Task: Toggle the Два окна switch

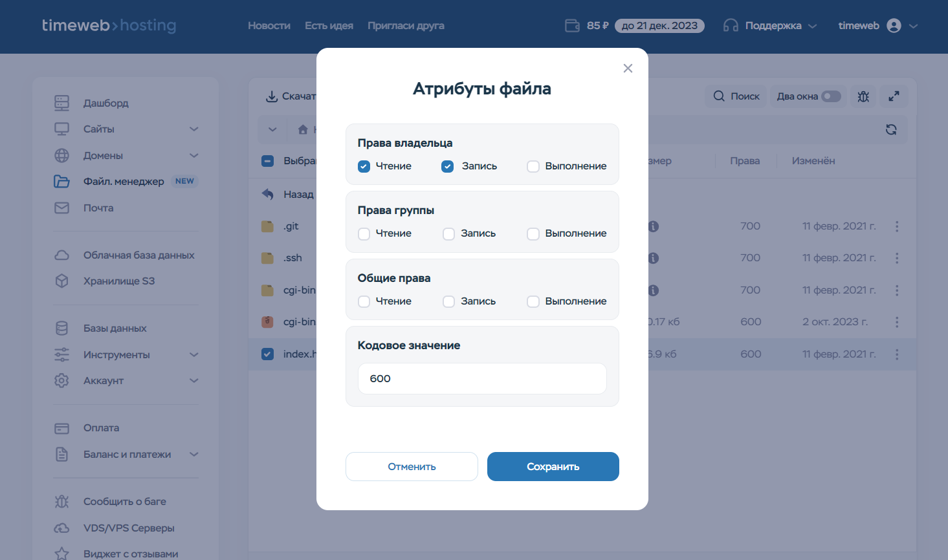Action: (x=831, y=96)
